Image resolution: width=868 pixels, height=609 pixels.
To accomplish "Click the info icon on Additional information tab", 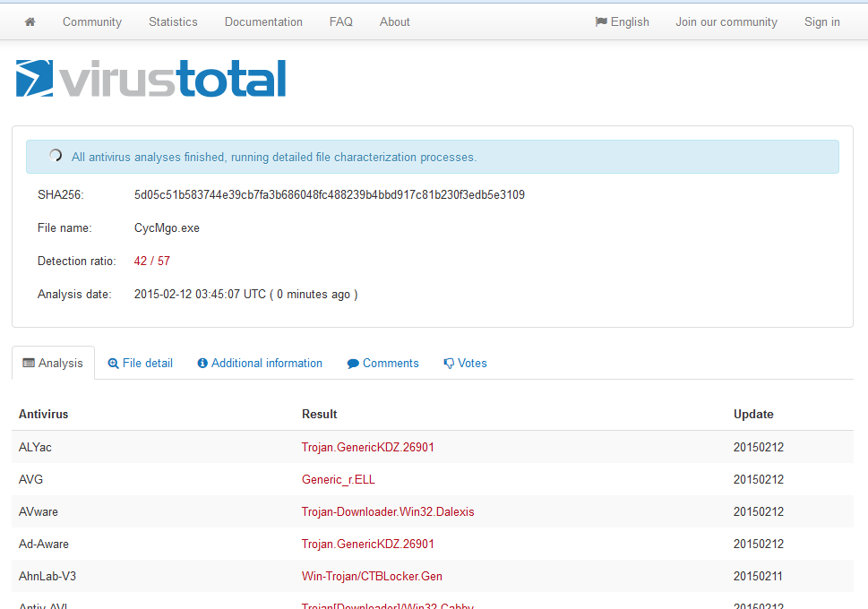I will pyautogui.click(x=202, y=364).
